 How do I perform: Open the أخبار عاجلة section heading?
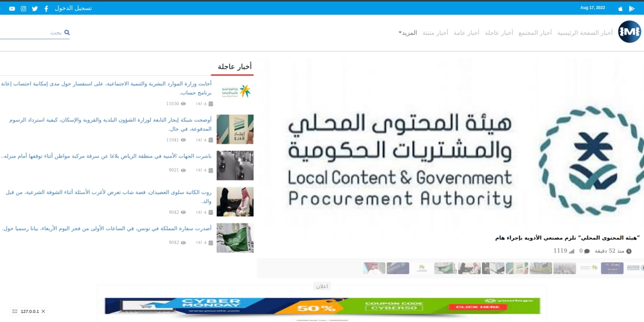click(234, 66)
